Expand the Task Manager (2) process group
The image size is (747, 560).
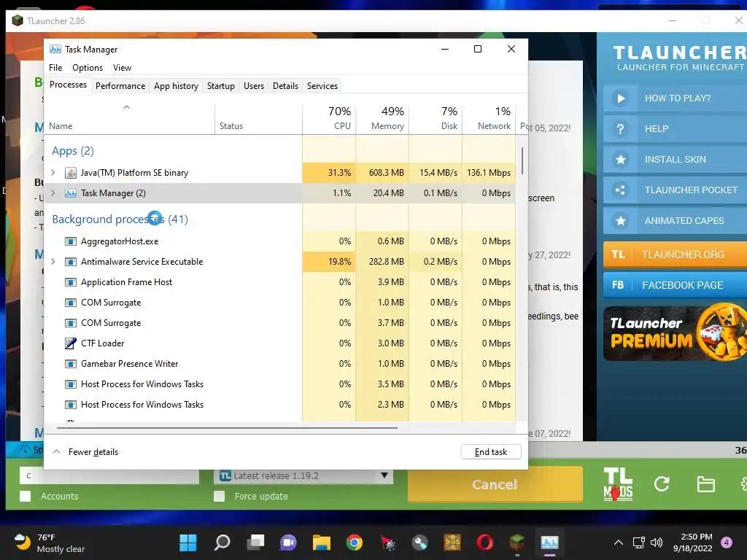click(x=53, y=193)
